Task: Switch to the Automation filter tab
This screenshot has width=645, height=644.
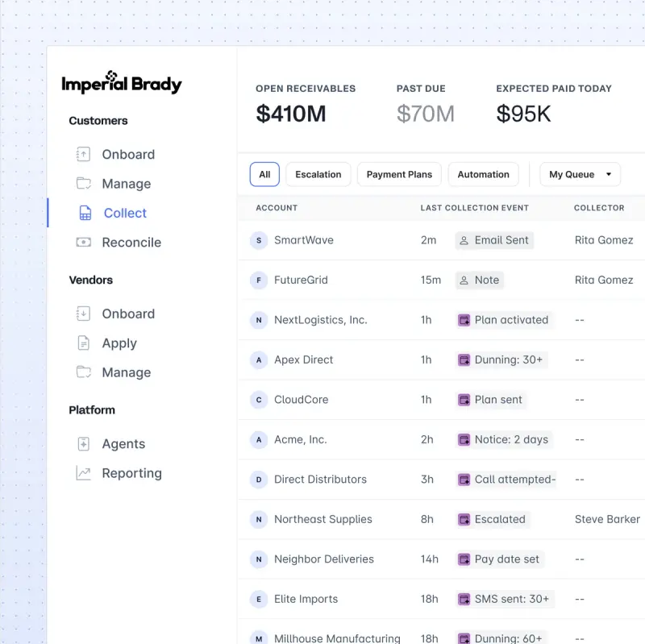Action: (483, 174)
